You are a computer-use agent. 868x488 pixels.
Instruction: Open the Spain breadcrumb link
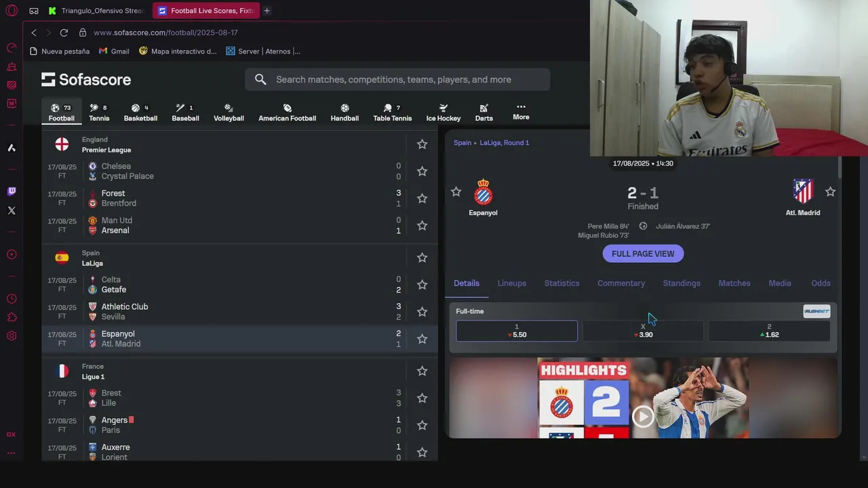462,143
